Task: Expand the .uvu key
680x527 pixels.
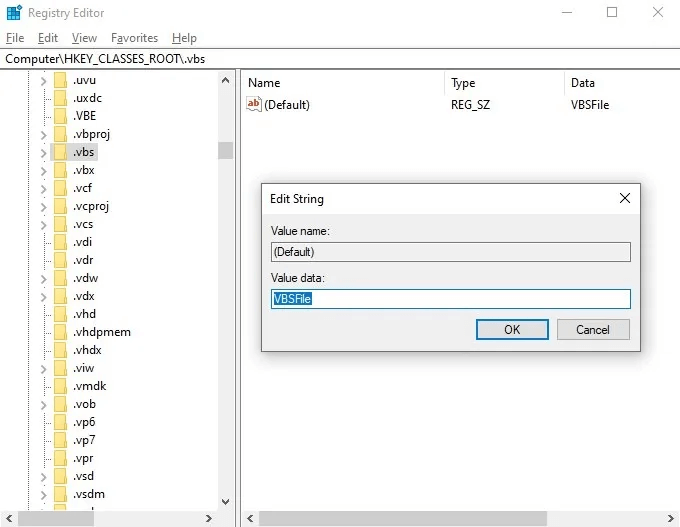Action: pos(43,81)
